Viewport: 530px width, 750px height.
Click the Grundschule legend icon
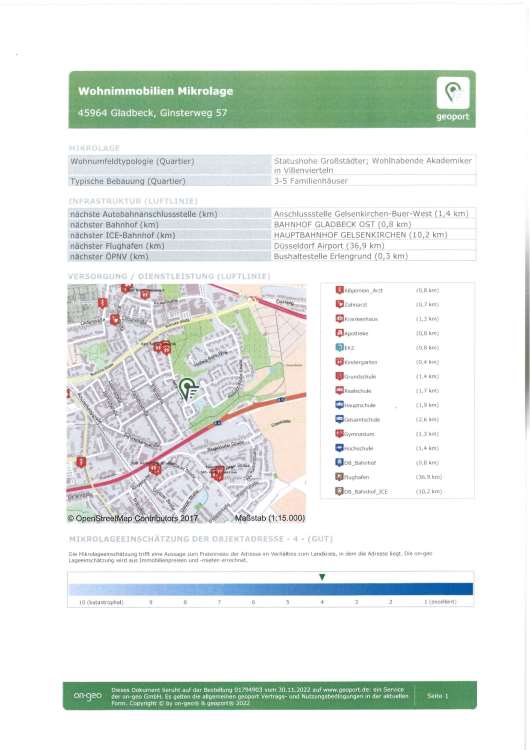(x=340, y=376)
